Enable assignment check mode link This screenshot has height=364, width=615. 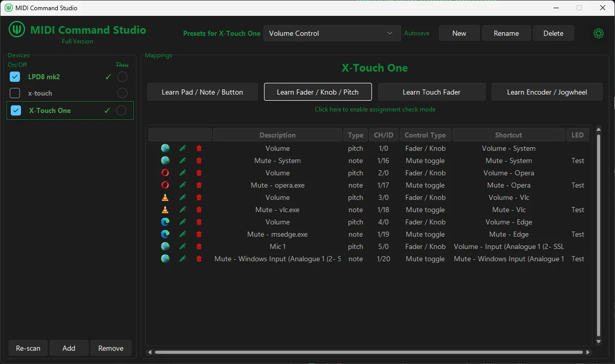coord(375,109)
